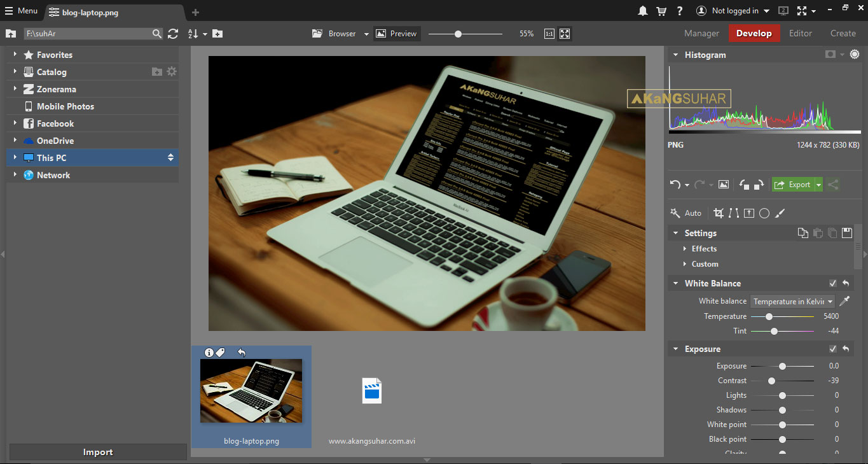Expand the Custom presets
868x464 pixels.
pos(685,264)
